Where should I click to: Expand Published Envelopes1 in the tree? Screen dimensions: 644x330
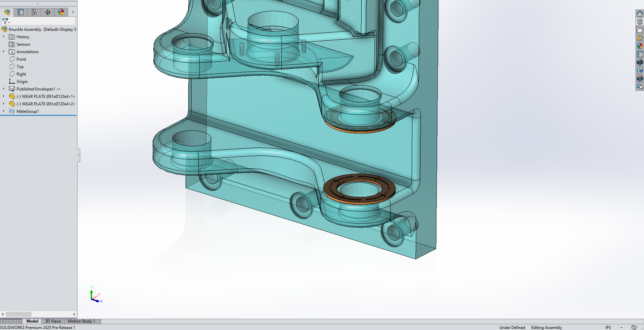(4, 88)
